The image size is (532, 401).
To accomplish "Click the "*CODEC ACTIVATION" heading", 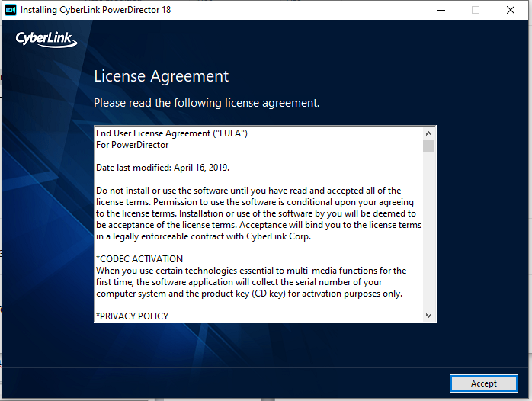I will (139, 259).
